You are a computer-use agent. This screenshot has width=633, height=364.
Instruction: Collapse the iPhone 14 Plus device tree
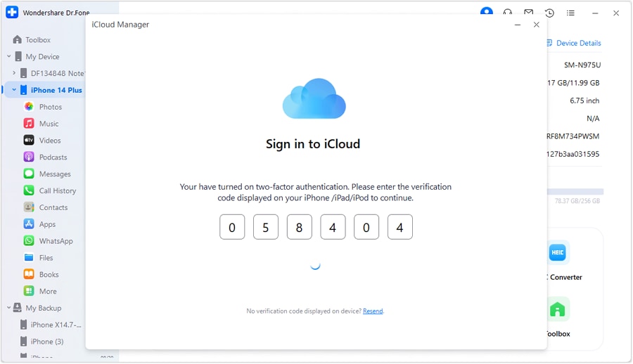pos(14,90)
